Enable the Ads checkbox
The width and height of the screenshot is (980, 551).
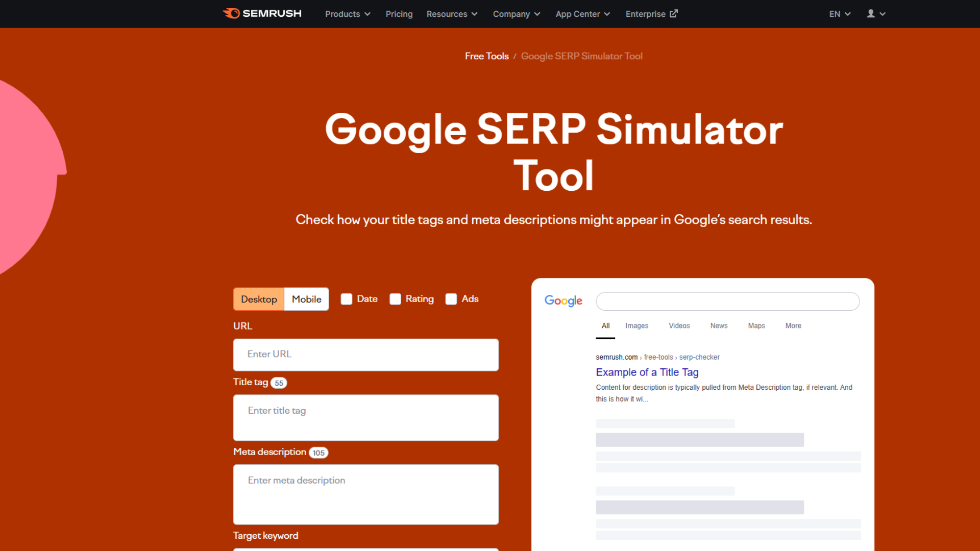[x=451, y=299]
